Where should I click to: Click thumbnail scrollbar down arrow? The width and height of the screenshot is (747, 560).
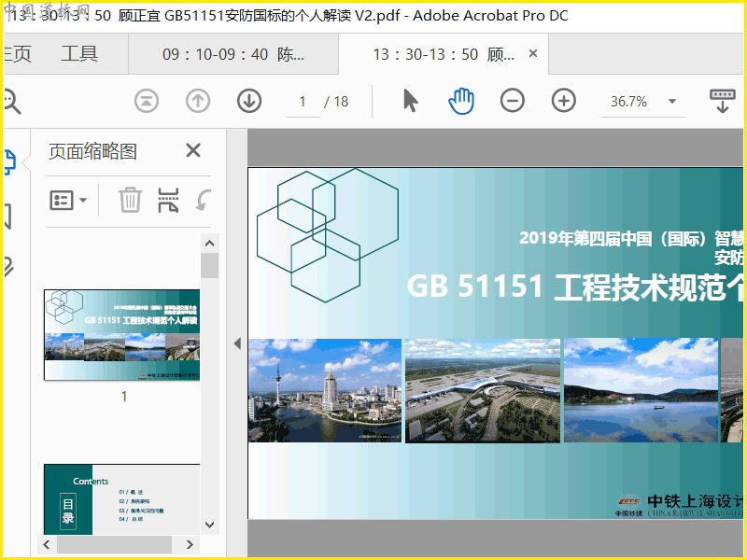(x=209, y=525)
